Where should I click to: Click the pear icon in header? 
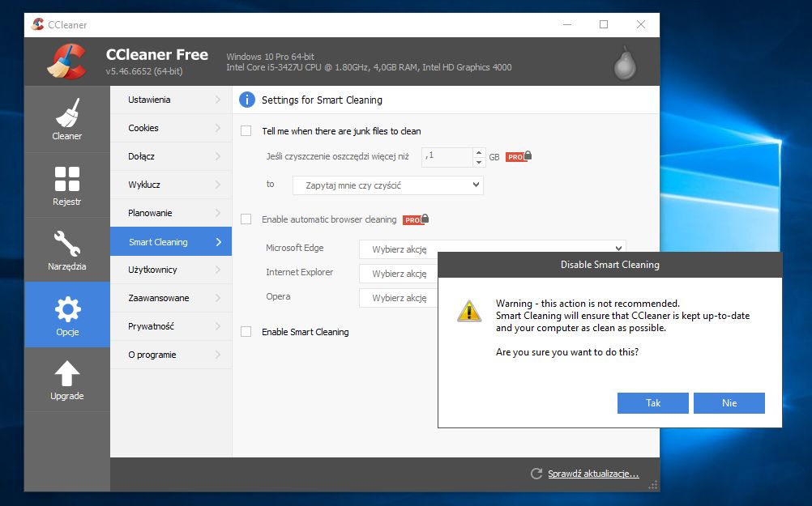coord(625,63)
